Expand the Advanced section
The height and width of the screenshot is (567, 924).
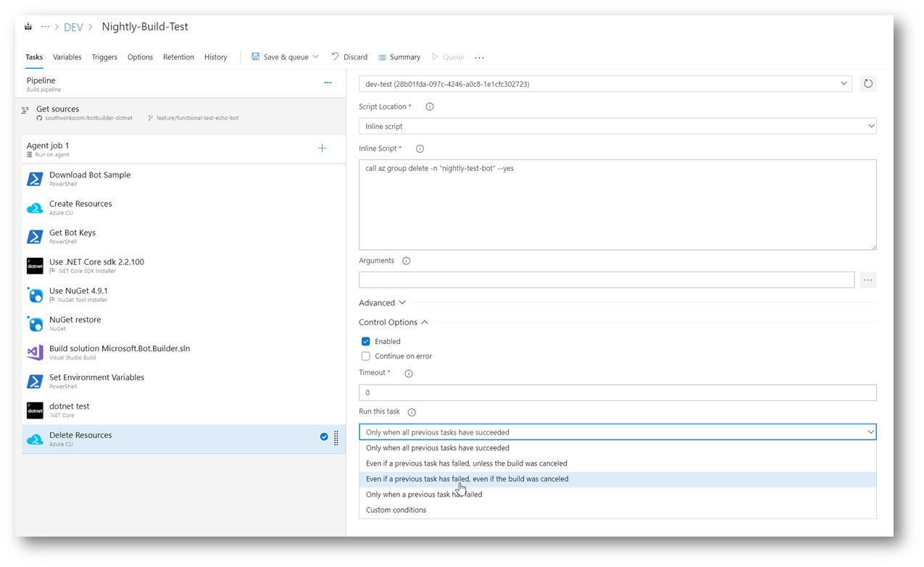click(x=382, y=303)
